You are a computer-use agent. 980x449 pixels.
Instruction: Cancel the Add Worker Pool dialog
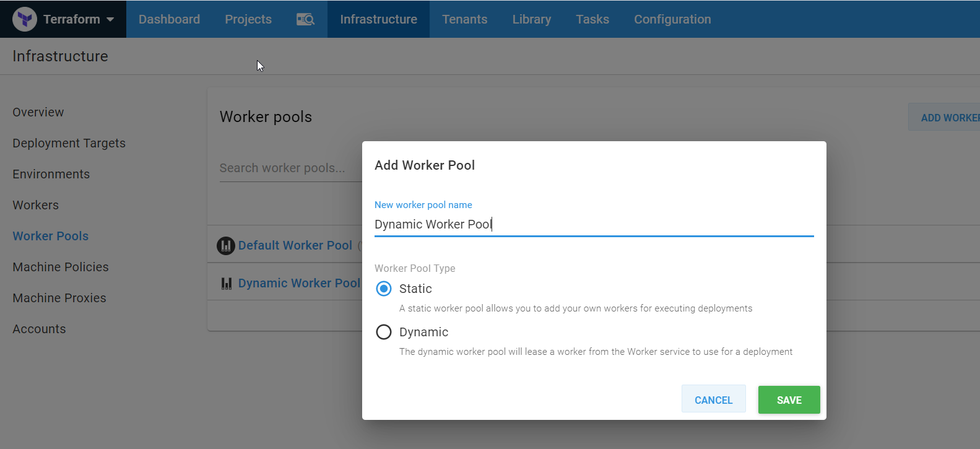point(713,400)
